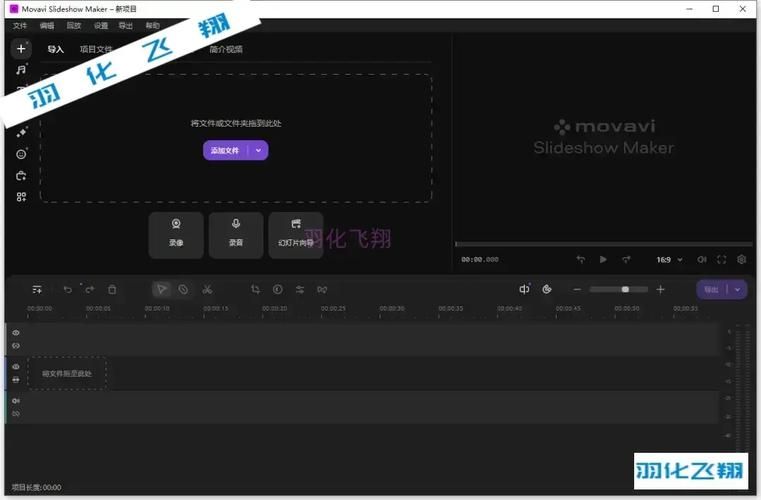
Task: Open color adjustment circle icon in timeline toolbar
Action: (278, 290)
